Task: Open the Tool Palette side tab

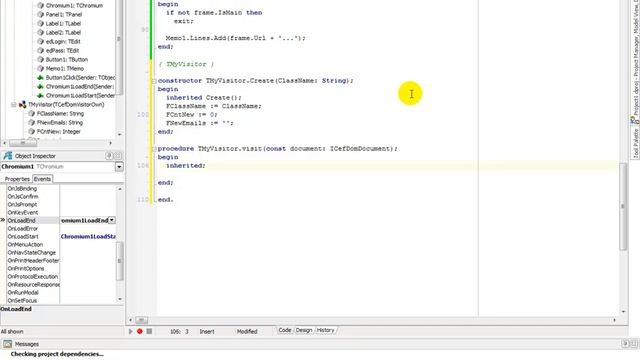Action: [636, 143]
